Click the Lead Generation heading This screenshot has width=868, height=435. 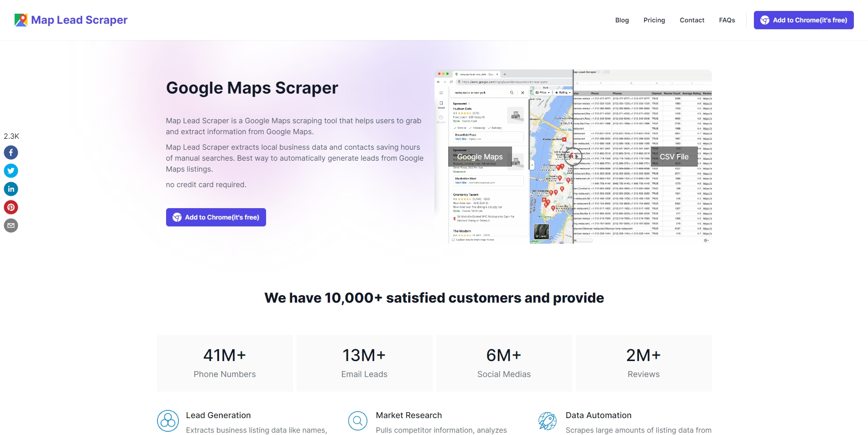tap(218, 415)
